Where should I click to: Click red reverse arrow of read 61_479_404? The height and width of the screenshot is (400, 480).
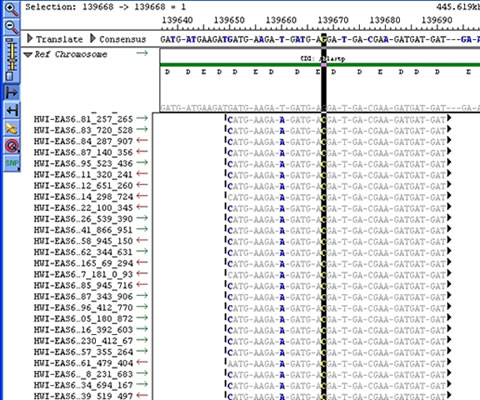click(x=142, y=362)
